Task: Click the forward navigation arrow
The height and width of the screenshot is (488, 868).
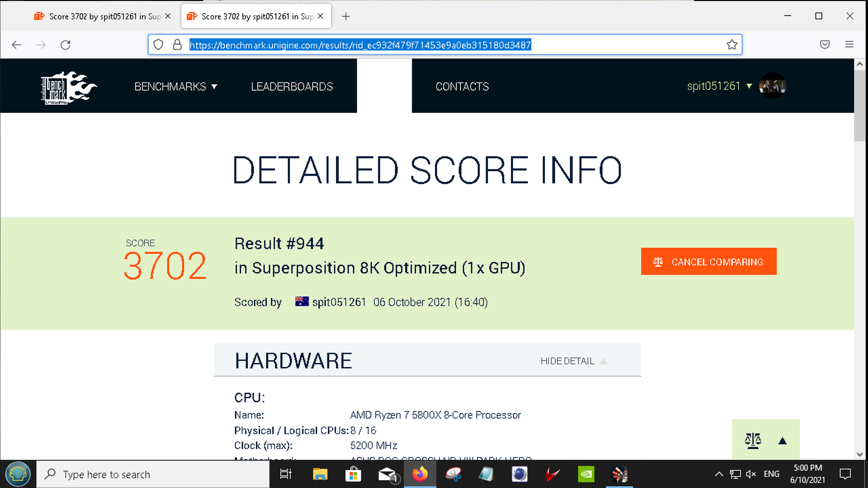Action: click(x=41, y=45)
